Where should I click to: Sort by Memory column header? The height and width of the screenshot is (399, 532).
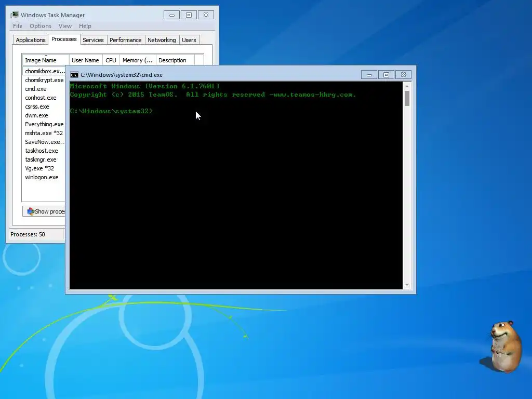pyautogui.click(x=137, y=60)
